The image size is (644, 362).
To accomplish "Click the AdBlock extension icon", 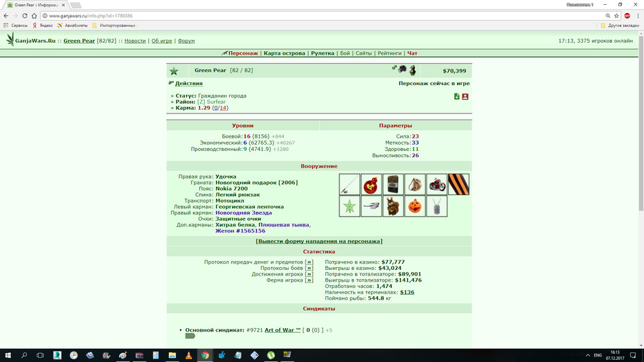I will coord(627,16).
